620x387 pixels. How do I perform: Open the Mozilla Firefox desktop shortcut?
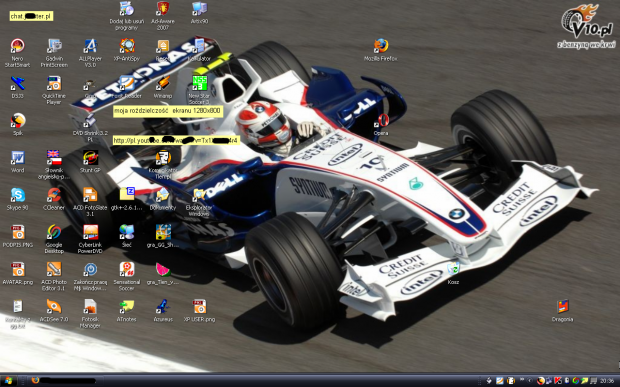[x=380, y=50]
